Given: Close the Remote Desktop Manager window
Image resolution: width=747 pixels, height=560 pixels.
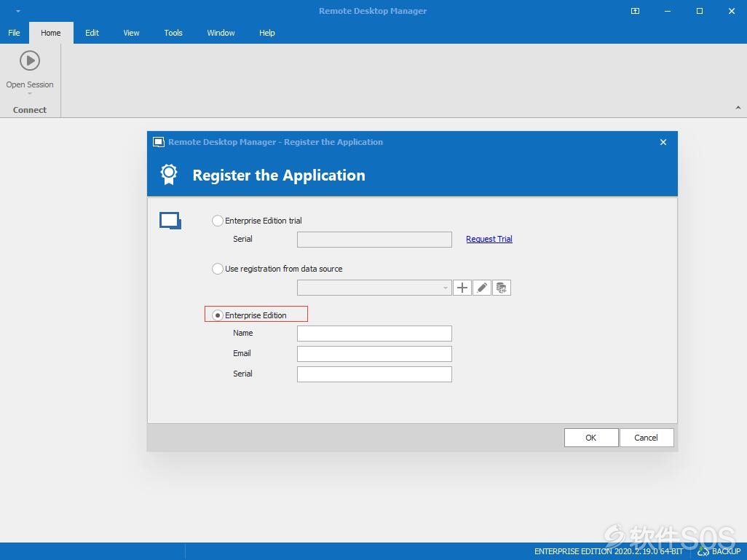Looking at the screenshot, I should coord(732,11).
